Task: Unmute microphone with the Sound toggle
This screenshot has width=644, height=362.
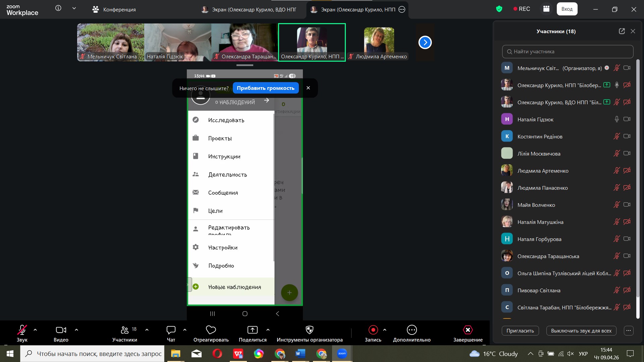Action: click(22, 330)
